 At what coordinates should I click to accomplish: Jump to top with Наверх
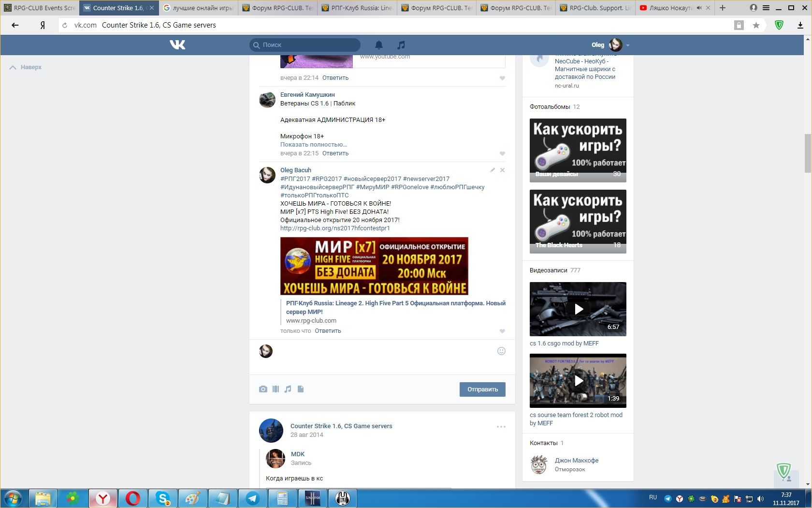tap(26, 67)
